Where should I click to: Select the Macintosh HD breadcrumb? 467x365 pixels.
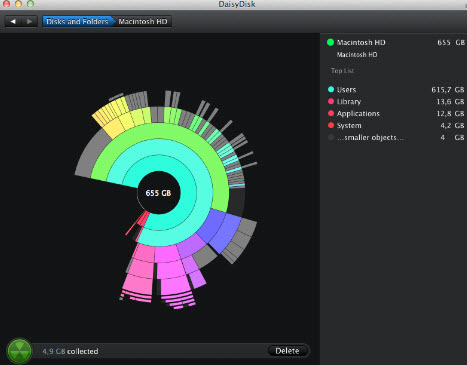(143, 21)
